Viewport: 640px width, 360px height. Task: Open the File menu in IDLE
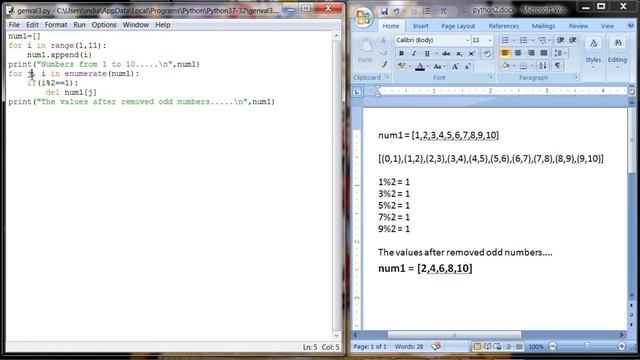click(14, 25)
